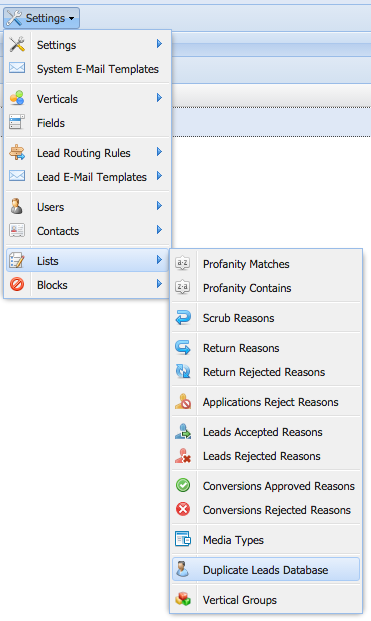Click the red X Conversions Rejected icon

pos(183,509)
